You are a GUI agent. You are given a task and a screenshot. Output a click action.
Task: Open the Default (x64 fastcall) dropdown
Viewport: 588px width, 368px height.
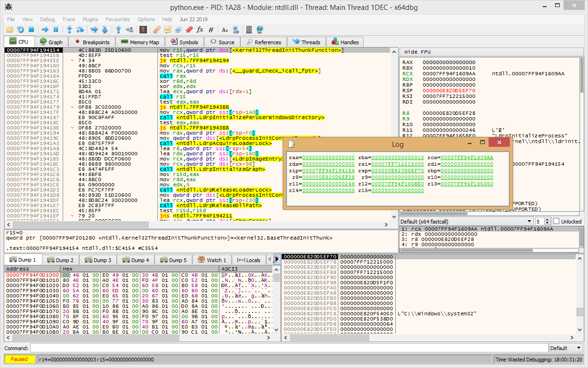529,221
